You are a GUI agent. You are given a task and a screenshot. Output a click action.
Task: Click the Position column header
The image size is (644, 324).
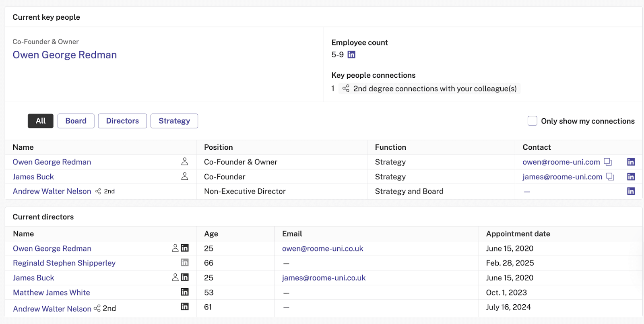pyautogui.click(x=219, y=147)
